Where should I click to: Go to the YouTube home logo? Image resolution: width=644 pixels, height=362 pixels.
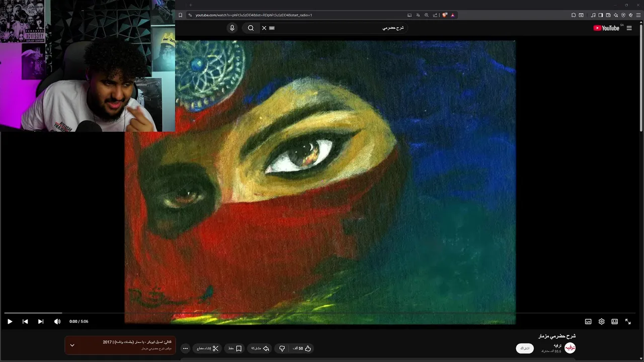(606, 28)
